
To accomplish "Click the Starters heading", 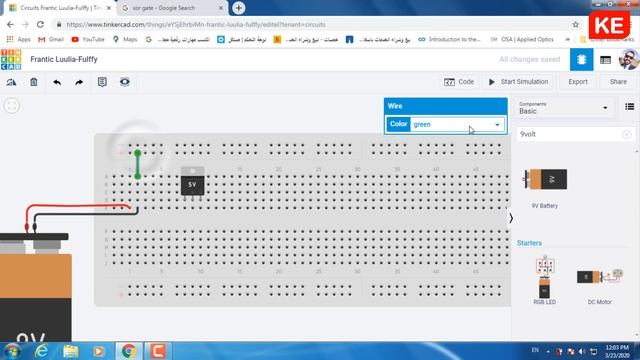I will (x=529, y=243).
